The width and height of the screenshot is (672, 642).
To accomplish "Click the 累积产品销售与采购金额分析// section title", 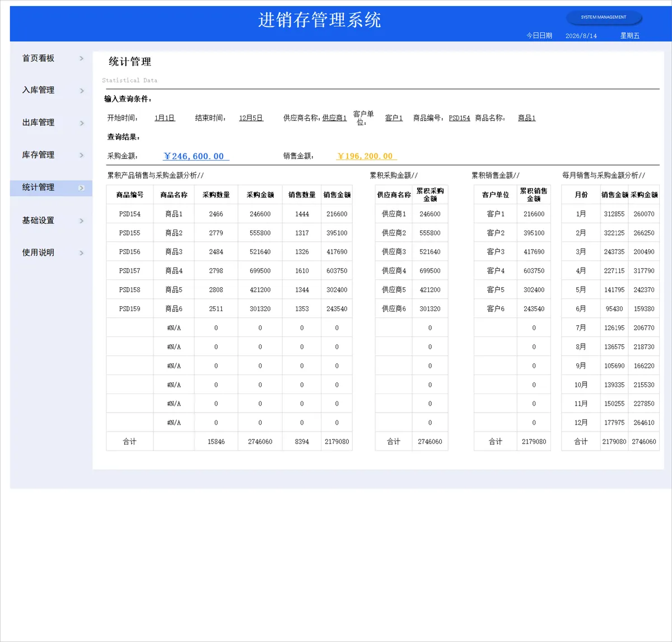I will pos(155,175).
